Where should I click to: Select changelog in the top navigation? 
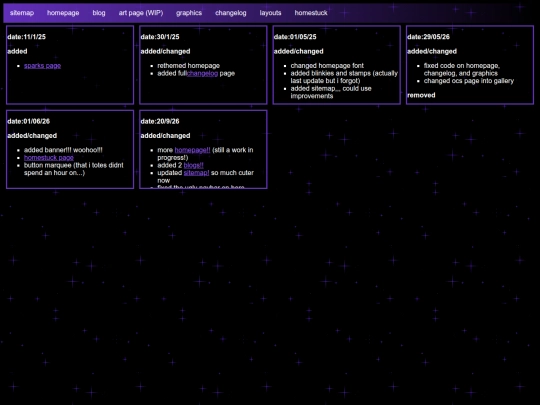[231, 13]
